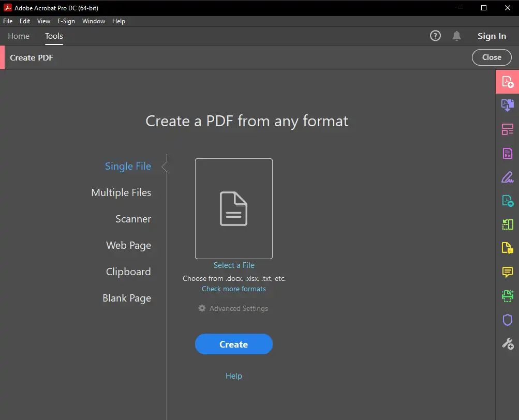
Task: Choose the Web Page option
Action: [128, 246]
